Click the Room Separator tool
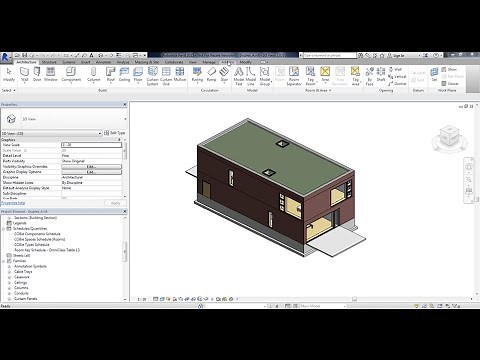Viewport: 480px width, 360px height. coord(294,76)
